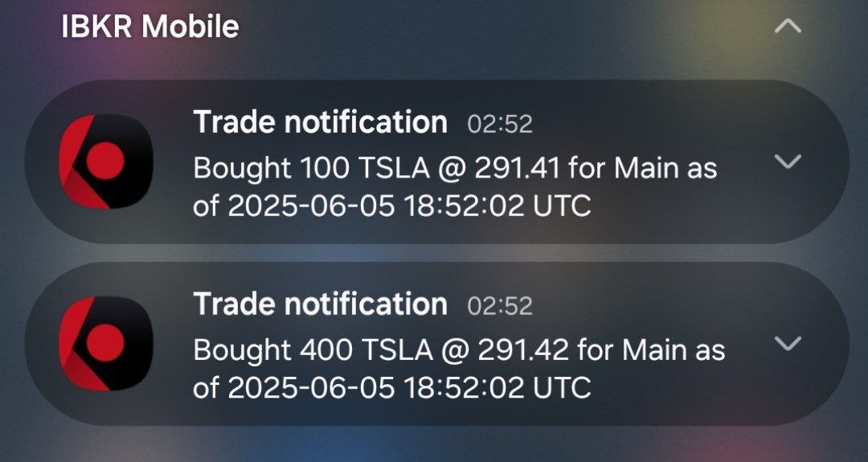868x462 pixels.
Task: Open the IBKR Mobile group header label
Action: [x=150, y=27]
